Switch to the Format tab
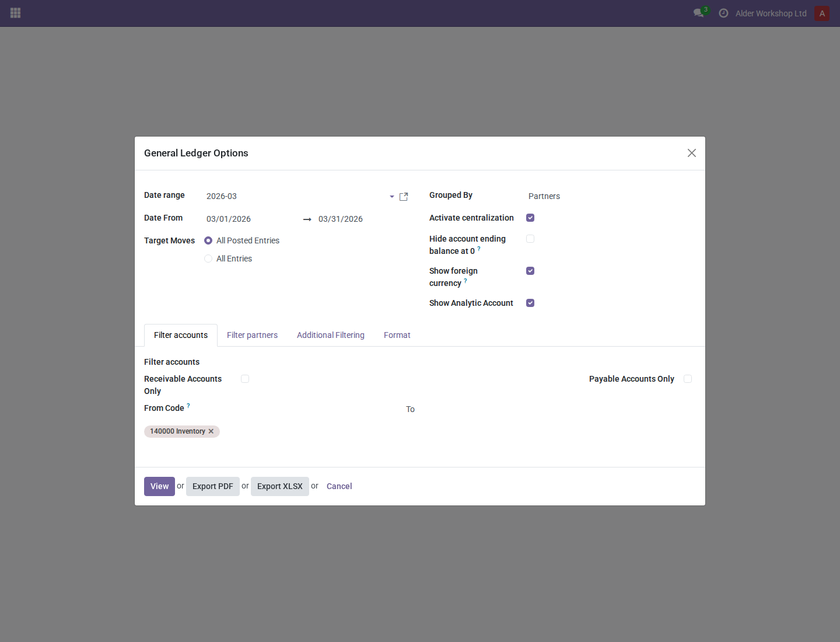This screenshot has height=642, width=840. click(397, 335)
